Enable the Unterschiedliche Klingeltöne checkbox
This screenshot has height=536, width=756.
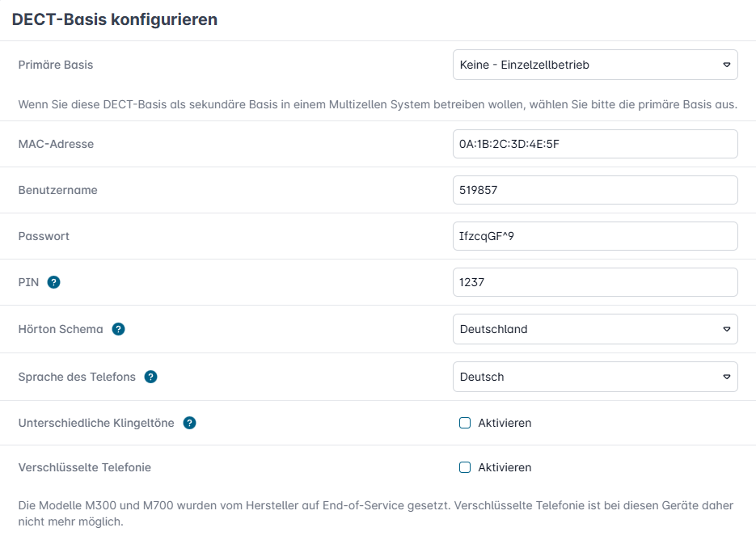[465, 423]
